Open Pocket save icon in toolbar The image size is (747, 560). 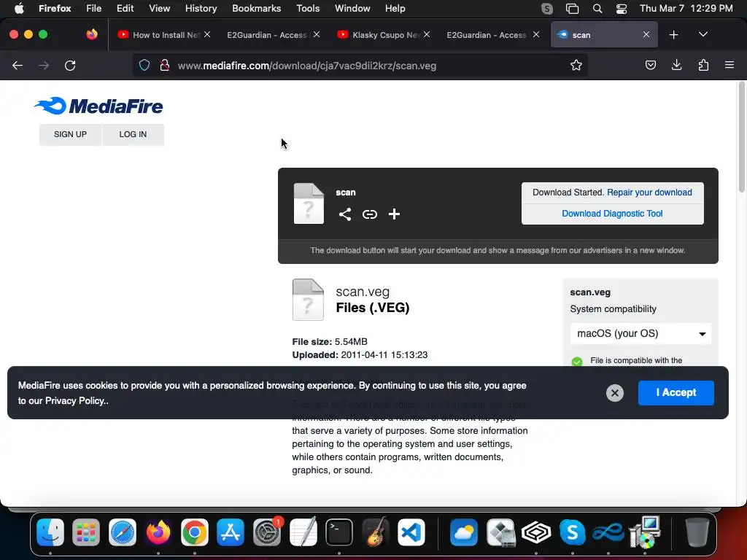click(650, 65)
